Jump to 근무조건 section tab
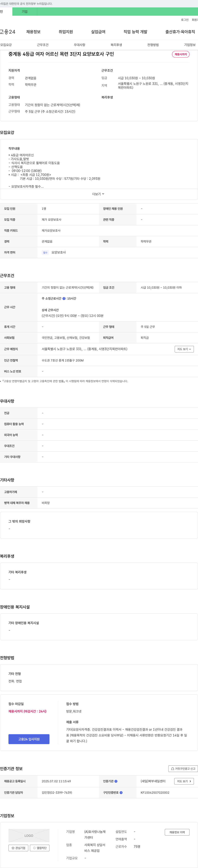This screenshot has width=198, height=868. click(x=43, y=45)
